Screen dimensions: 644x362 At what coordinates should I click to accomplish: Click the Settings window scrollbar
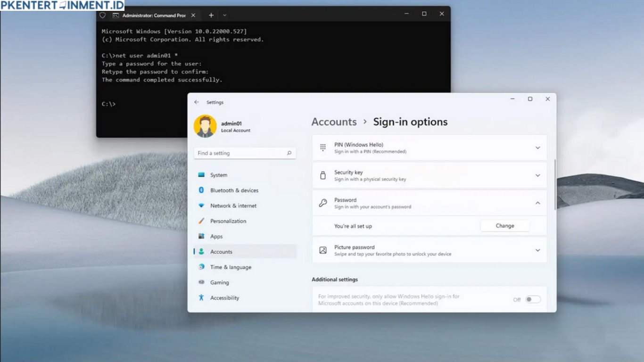[555, 184]
